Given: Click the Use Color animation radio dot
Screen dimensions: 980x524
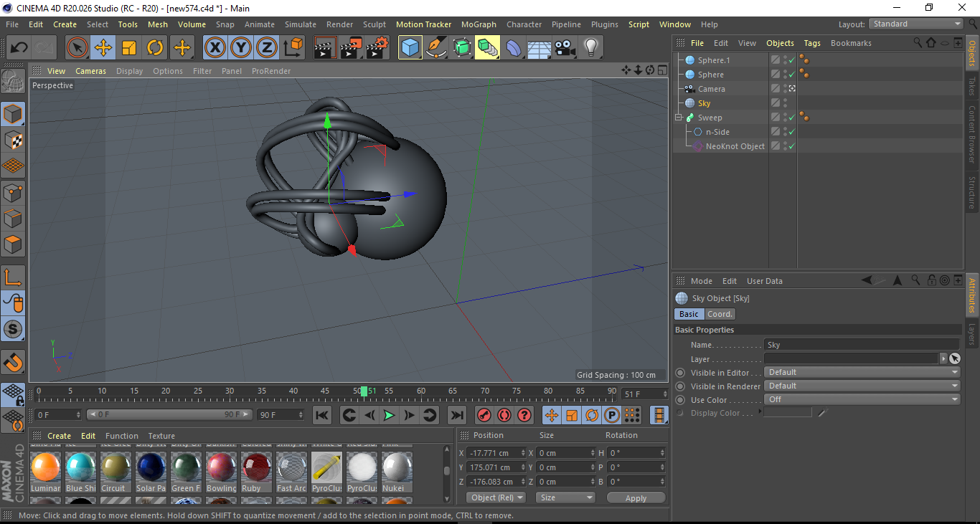Looking at the screenshot, I should click(680, 400).
